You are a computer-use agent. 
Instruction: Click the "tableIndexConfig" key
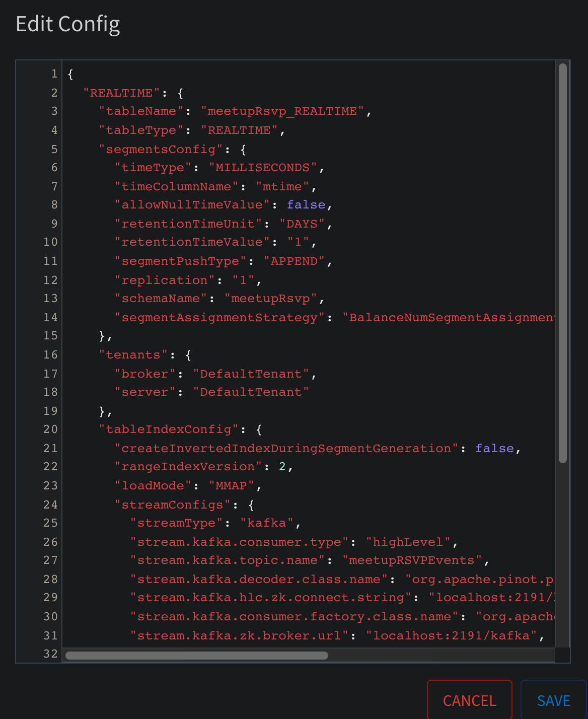pyautogui.click(x=168, y=429)
